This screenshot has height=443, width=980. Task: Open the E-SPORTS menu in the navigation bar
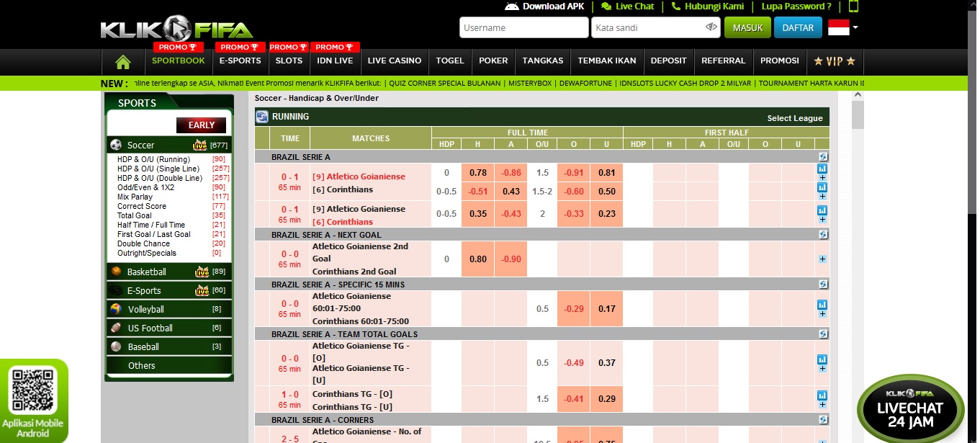(240, 61)
